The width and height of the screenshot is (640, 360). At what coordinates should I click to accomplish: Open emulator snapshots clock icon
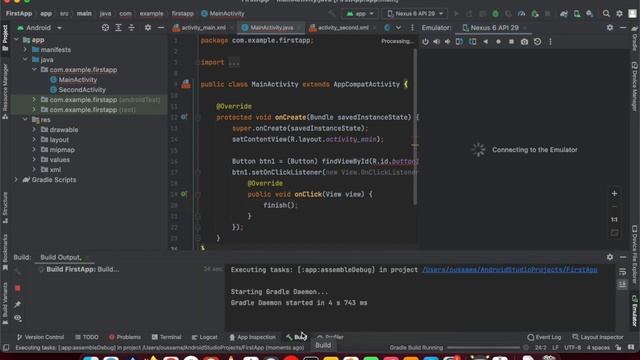click(537, 42)
